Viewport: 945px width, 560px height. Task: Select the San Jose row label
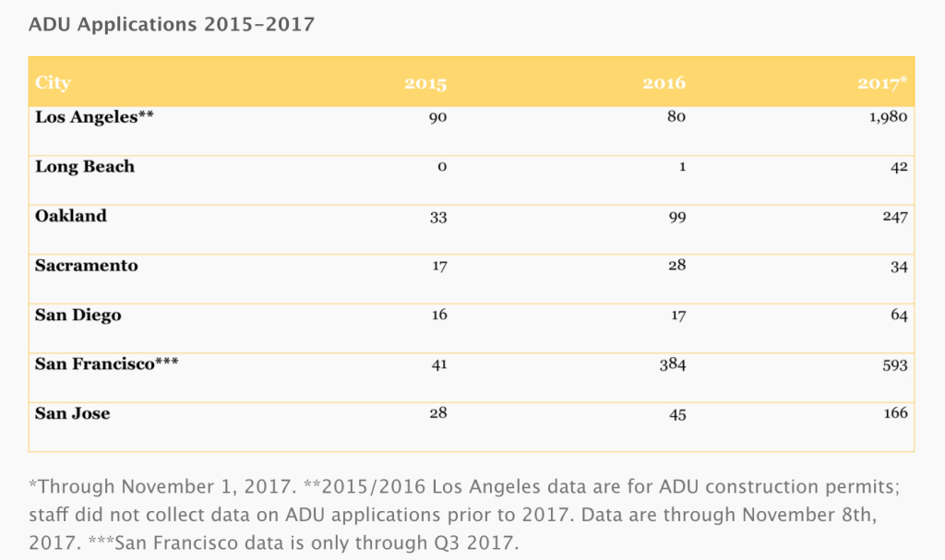click(x=73, y=413)
